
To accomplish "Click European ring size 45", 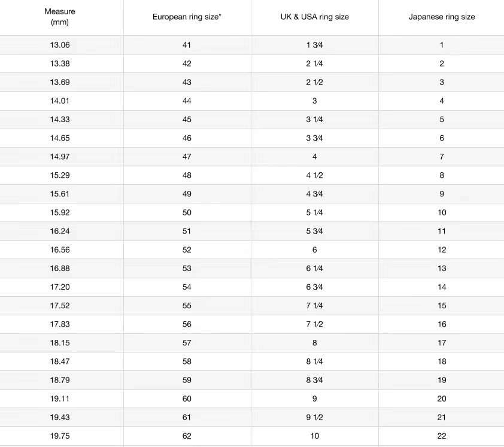I will (187, 120).
